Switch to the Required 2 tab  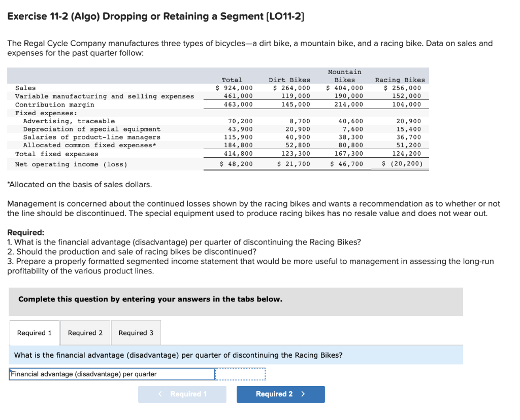(85, 333)
